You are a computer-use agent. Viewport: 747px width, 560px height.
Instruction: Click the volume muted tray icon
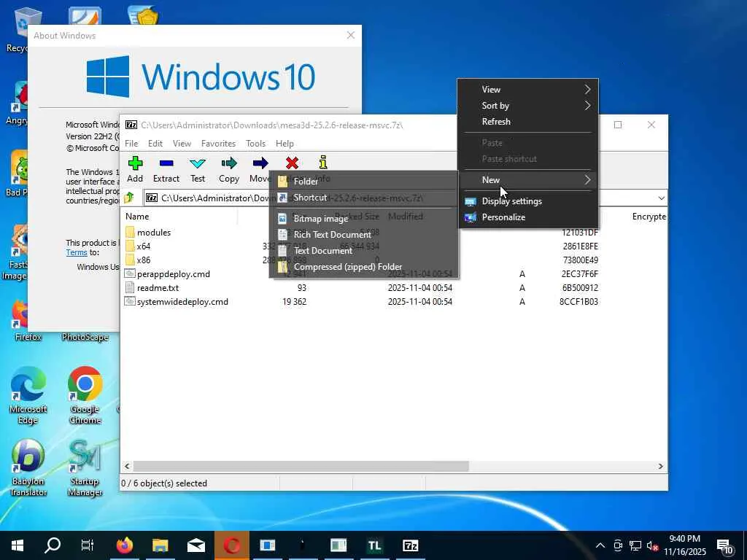pos(653,545)
